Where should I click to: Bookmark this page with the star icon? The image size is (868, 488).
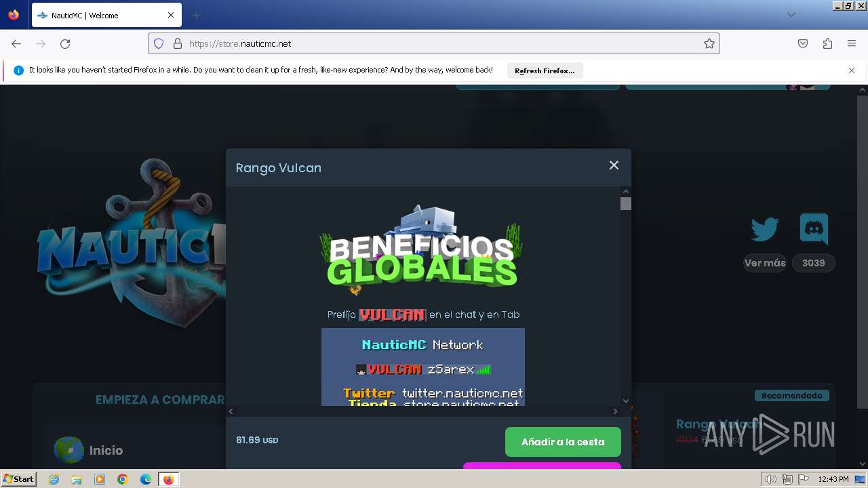pos(709,43)
